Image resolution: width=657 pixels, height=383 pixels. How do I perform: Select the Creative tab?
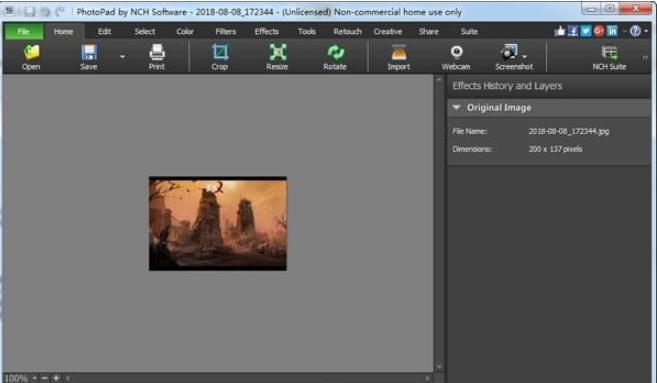pos(388,31)
